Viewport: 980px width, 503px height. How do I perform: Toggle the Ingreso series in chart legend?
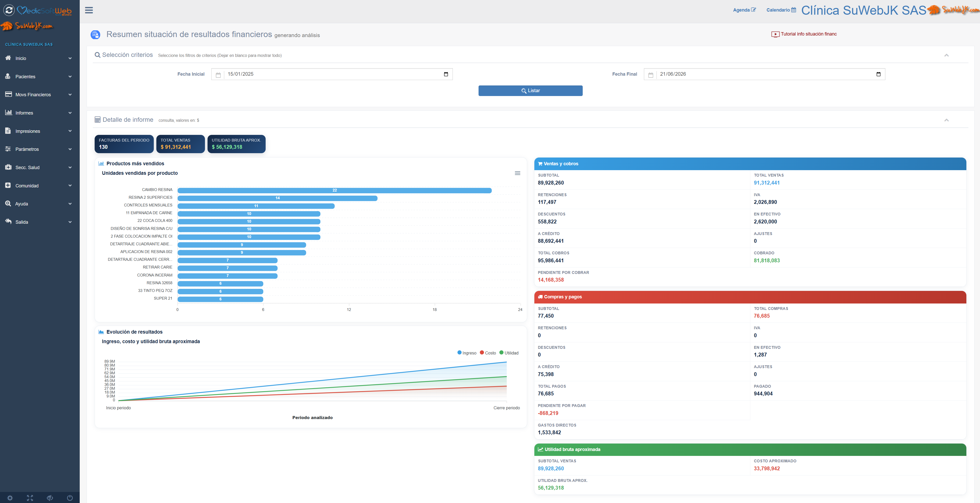tap(467, 353)
